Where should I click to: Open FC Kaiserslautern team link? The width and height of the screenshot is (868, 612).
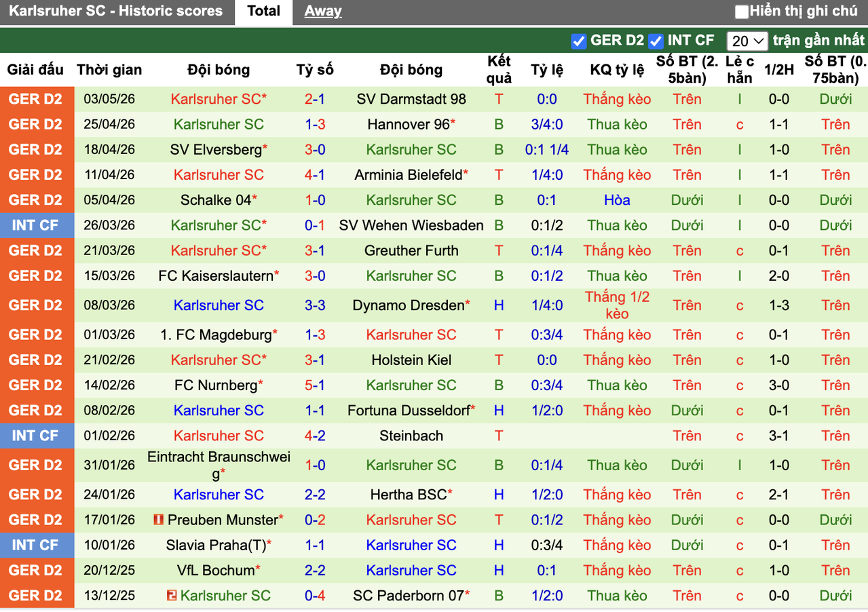point(215,275)
